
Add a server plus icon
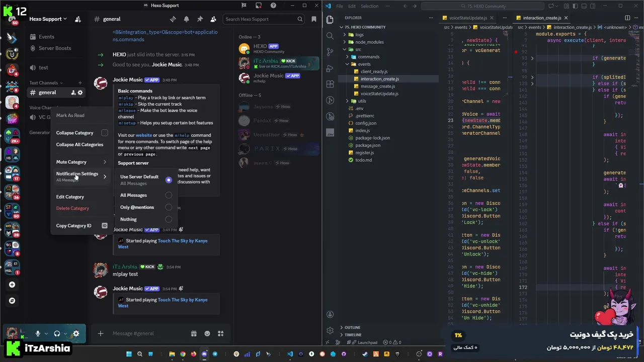[x=12, y=285]
